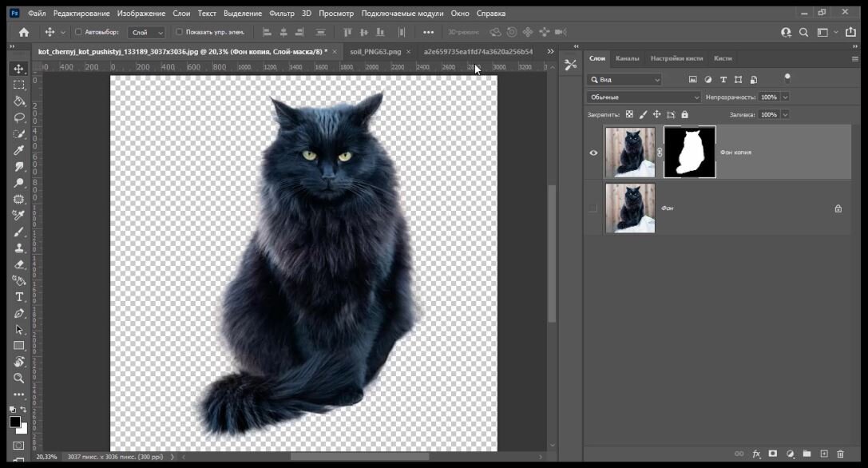
Task: Open the Заливка slider arrow
Action: click(785, 115)
